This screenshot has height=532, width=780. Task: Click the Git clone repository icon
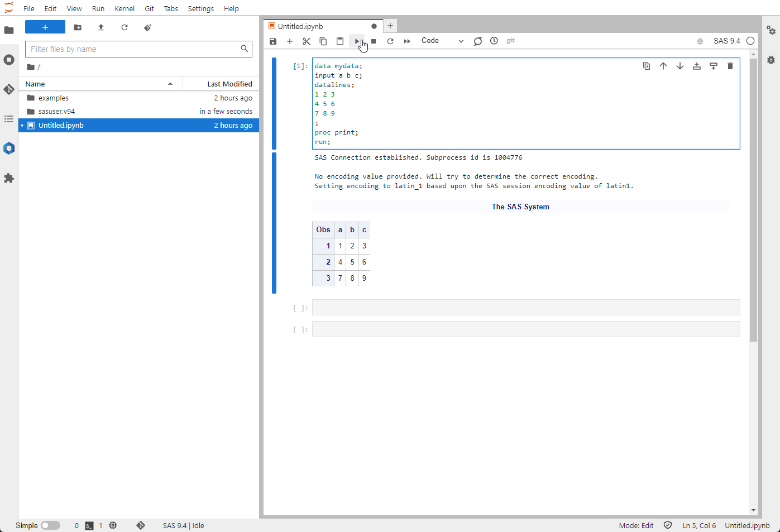click(x=148, y=27)
